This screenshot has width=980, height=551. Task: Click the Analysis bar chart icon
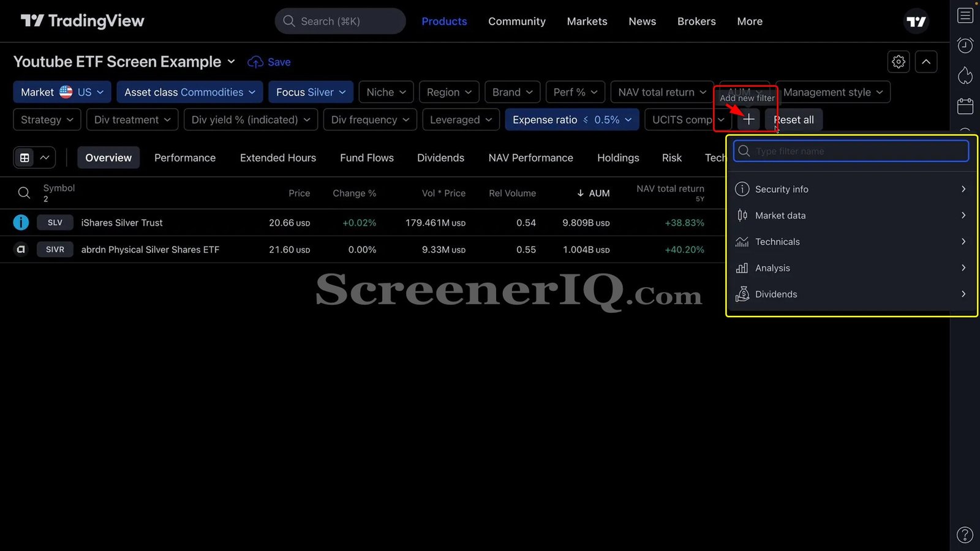742,268
